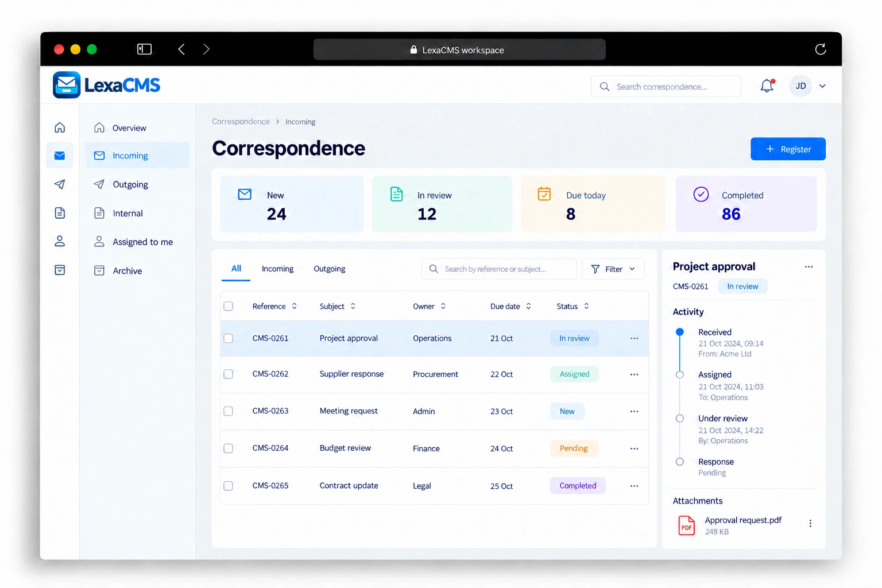The image size is (882, 588).
Task: Switch to the Outgoing table tab
Action: coord(330,269)
